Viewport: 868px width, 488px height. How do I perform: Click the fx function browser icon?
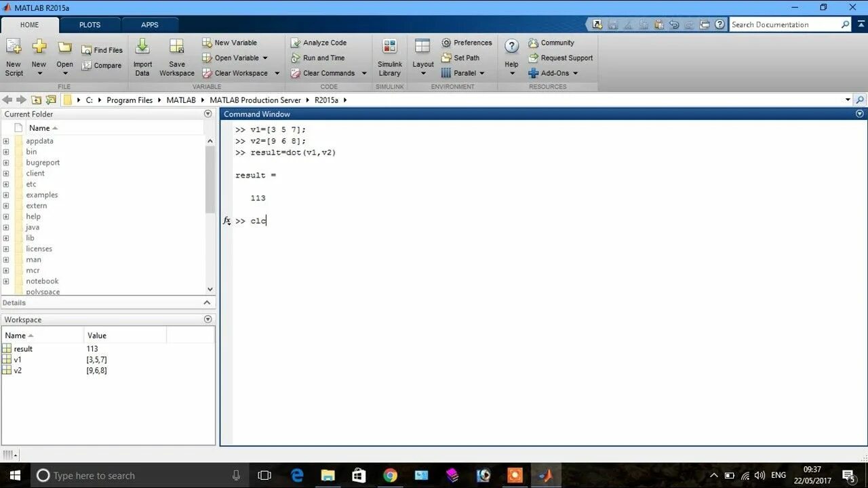tap(227, 221)
